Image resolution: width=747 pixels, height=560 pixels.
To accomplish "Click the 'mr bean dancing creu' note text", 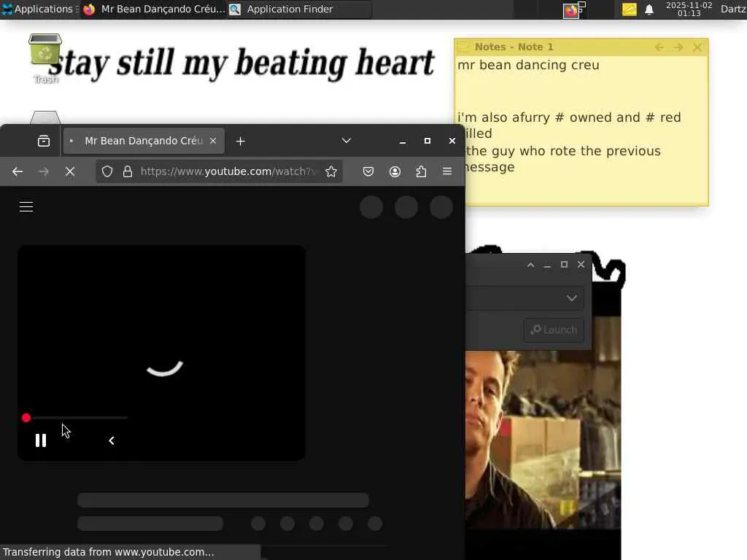I will 528,65.
